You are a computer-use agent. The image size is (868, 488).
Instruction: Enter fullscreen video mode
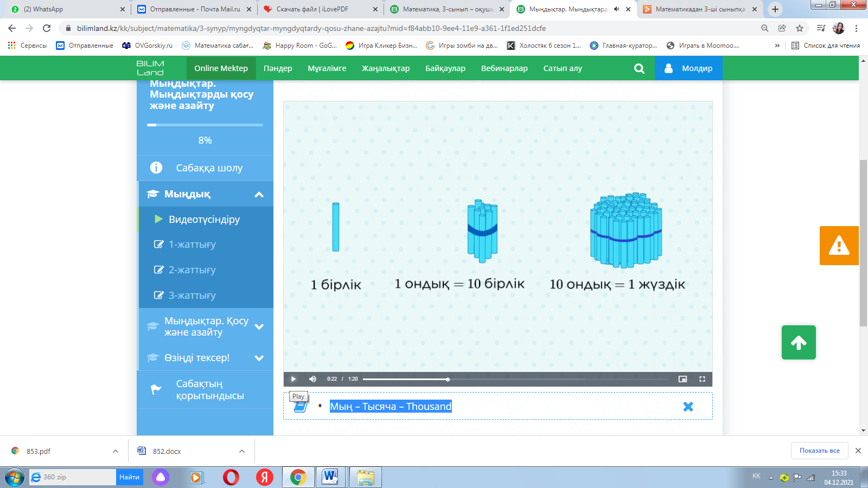[702, 379]
